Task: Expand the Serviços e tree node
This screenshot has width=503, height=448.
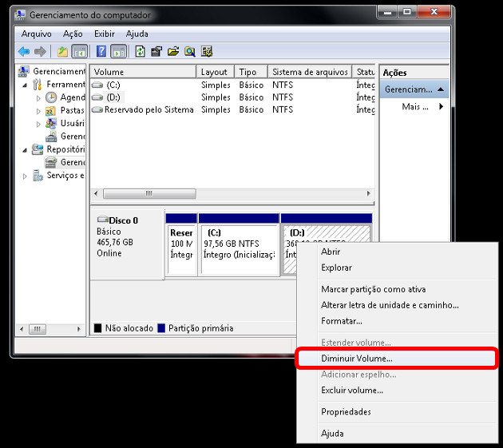Action: click(x=25, y=176)
